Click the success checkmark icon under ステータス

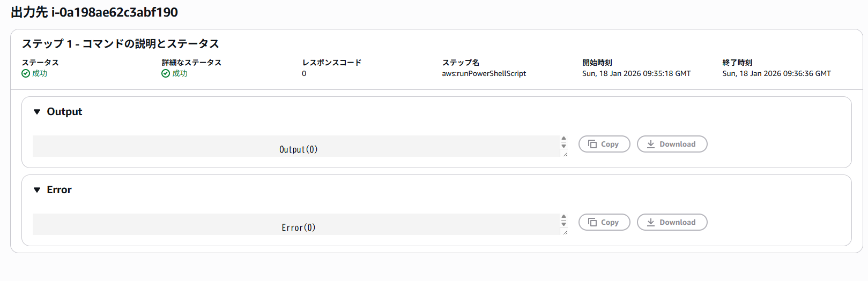[x=26, y=74]
